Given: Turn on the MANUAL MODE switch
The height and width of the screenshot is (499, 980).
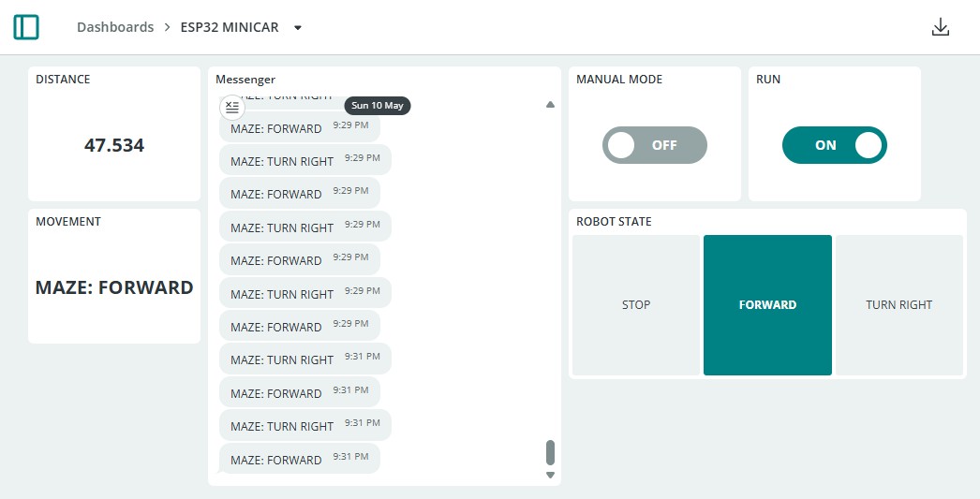Looking at the screenshot, I should (654, 145).
